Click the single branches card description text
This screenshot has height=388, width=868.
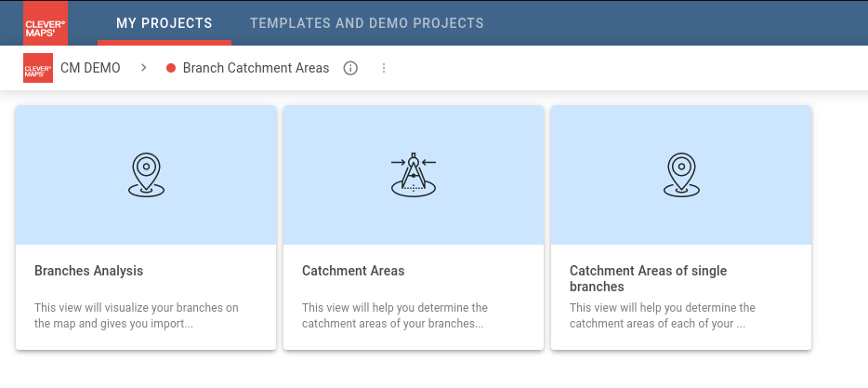663,315
